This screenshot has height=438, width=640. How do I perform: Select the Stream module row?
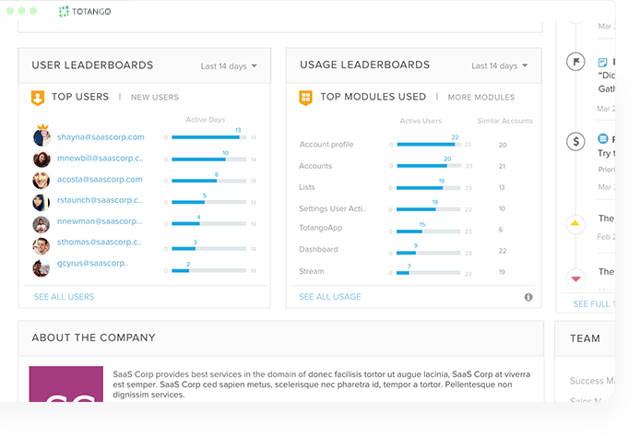point(311,271)
